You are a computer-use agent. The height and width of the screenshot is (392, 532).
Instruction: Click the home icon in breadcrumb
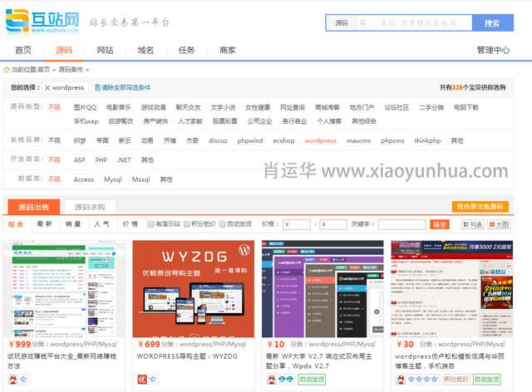(x=7, y=70)
